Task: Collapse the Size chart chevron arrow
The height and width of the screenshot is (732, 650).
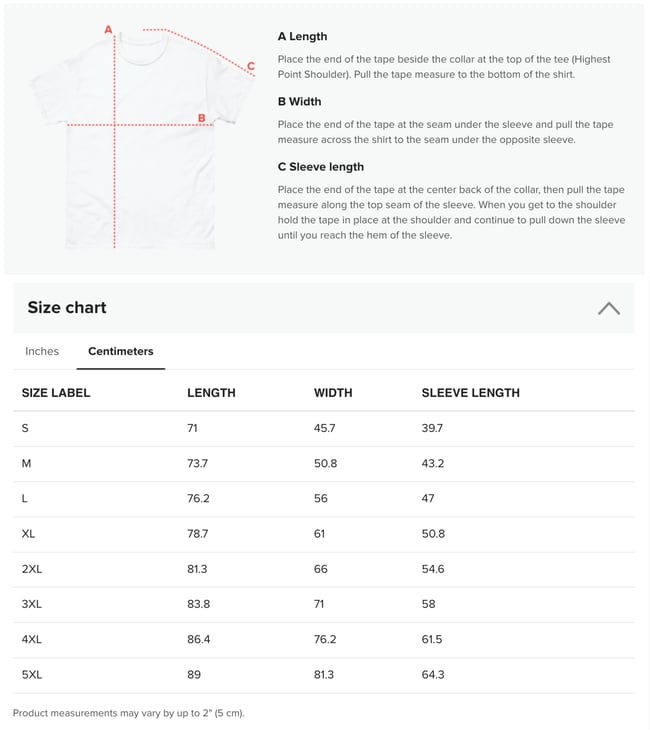Action: pos(608,308)
